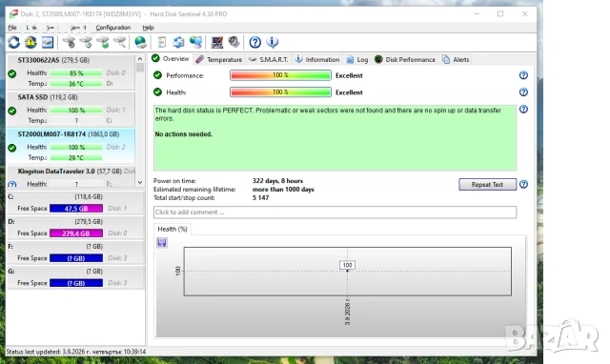The height and width of the screenshot is (364, 610).
Task: Click the speaker sound toolbar icon
Action: tap(234, 42)
